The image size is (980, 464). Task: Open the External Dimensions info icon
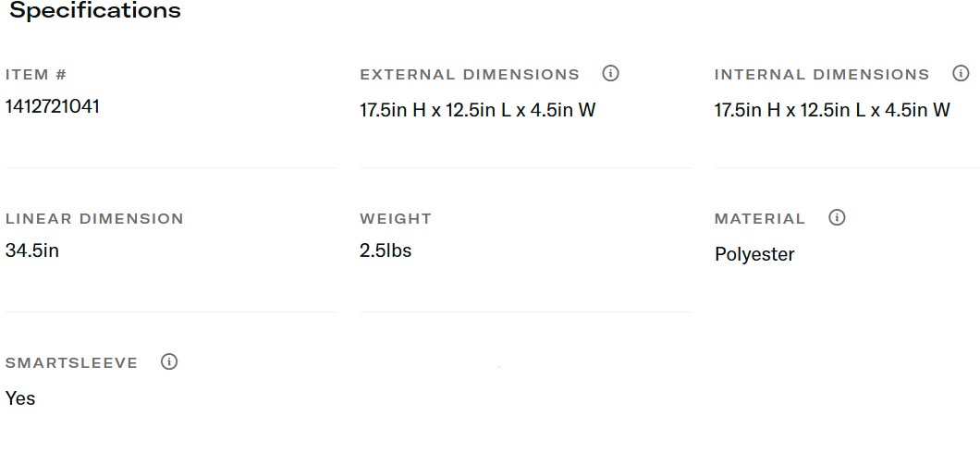(x=610, y=74)
